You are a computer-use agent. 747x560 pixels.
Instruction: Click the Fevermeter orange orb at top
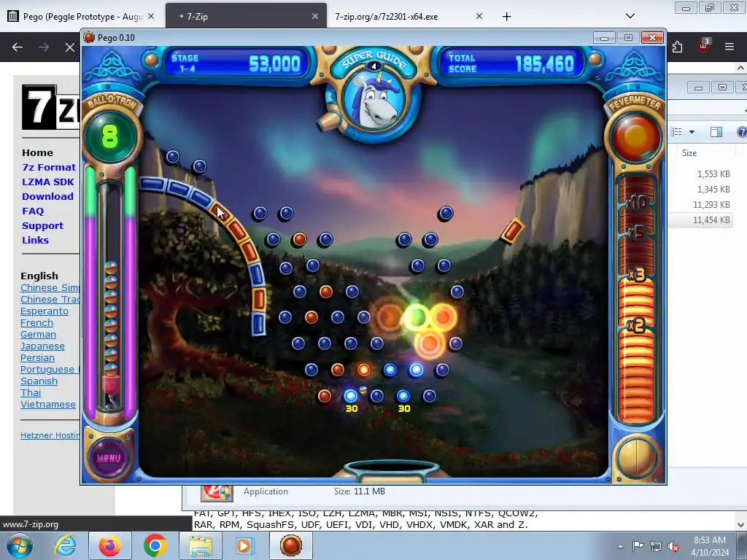tap(635, 137)
